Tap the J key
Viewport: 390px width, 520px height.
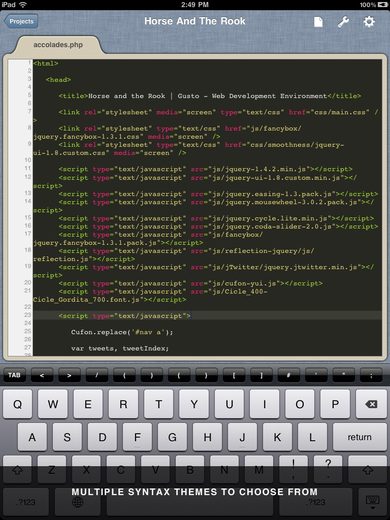click(x=242, y=437)
